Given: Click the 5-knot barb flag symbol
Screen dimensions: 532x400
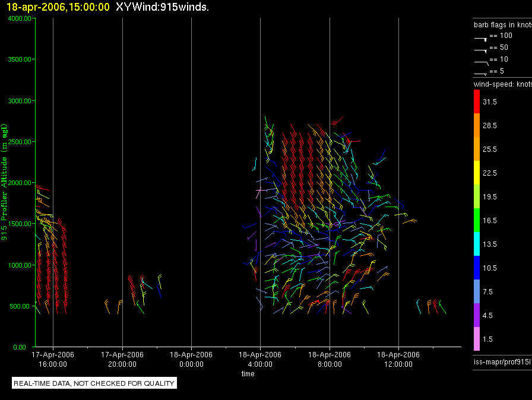Looking at the screenshot, I should coord(481,74).
